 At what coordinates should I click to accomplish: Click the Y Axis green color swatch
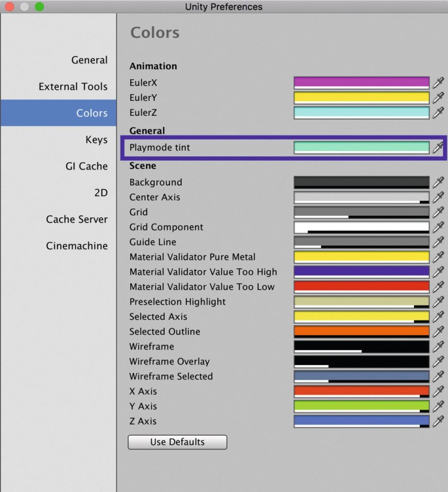(x=361, y=406)
